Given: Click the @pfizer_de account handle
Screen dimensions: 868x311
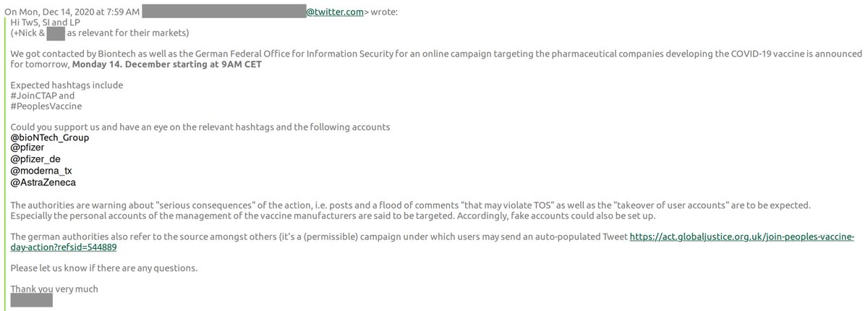Looking at the screenshot, I should click(x=35, y=159).
